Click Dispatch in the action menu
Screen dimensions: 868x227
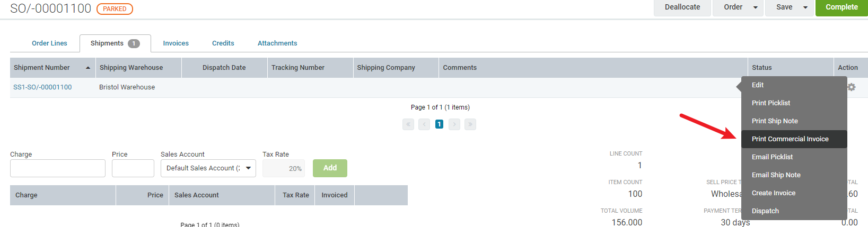[x=765, y=211]
